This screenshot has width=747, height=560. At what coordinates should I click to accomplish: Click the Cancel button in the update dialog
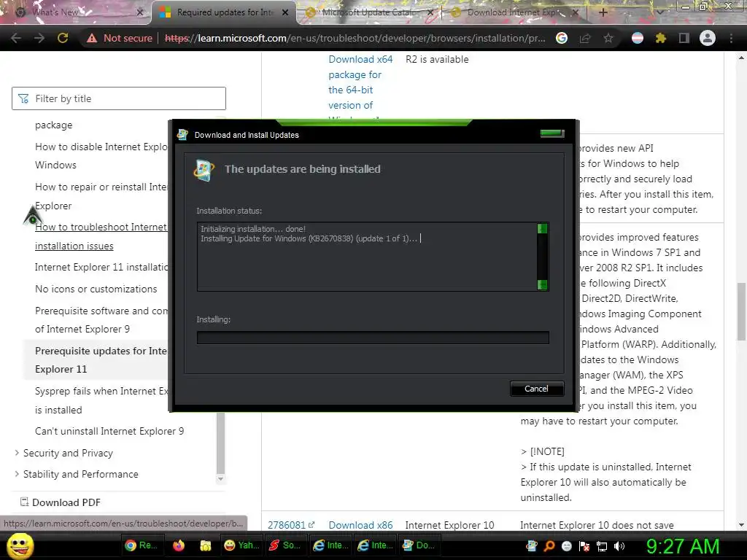pos(536,389)
